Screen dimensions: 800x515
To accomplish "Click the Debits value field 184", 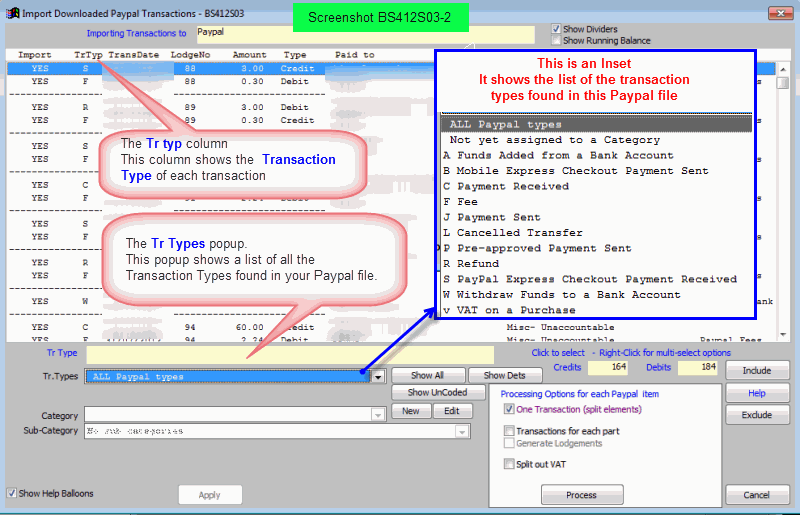I will pyautogui.click(x=697, y=367).
